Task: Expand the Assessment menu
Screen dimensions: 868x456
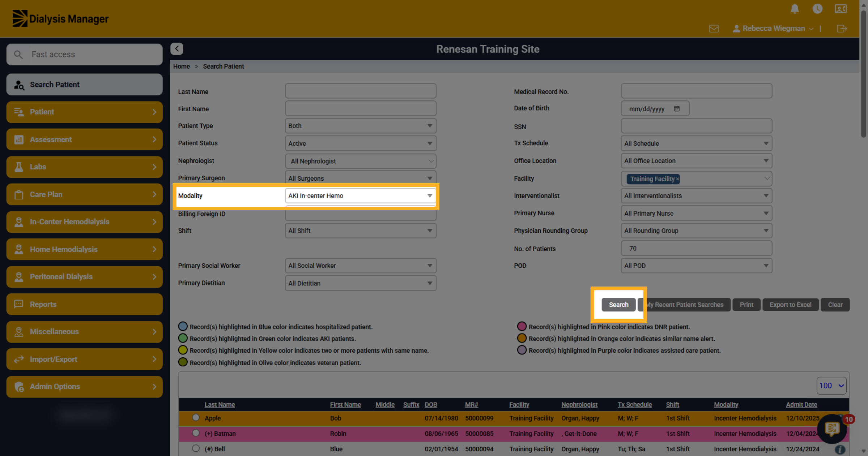Action: 84,139
